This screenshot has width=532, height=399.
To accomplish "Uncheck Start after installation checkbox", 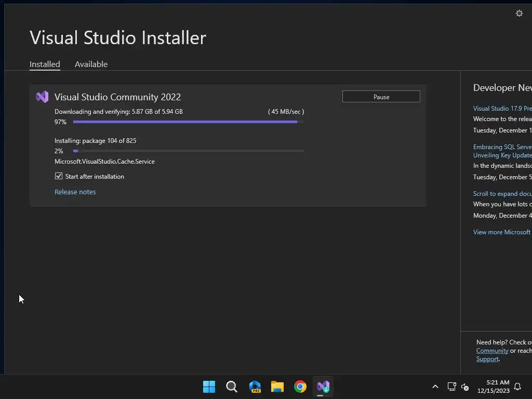I will point(59,176).
